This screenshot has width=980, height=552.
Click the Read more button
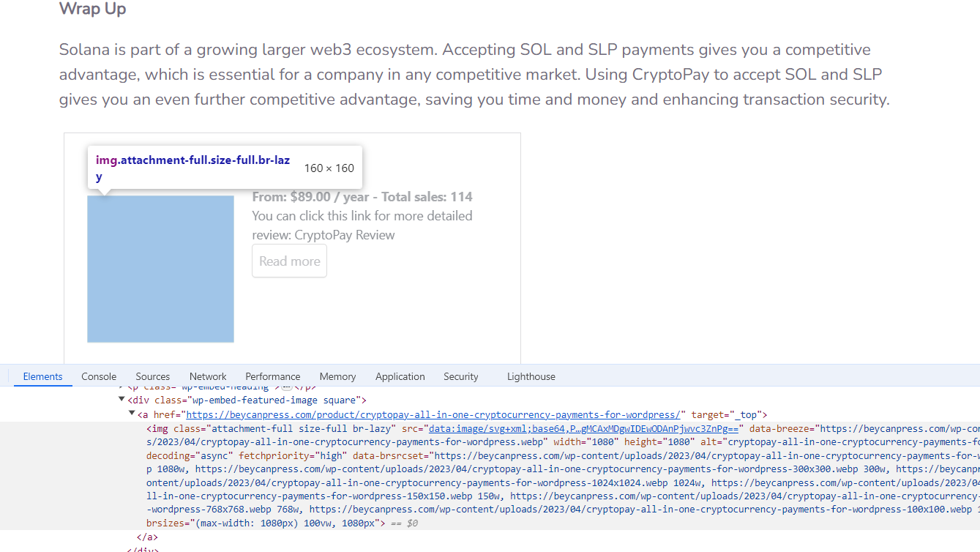click(x=289, y=261)
